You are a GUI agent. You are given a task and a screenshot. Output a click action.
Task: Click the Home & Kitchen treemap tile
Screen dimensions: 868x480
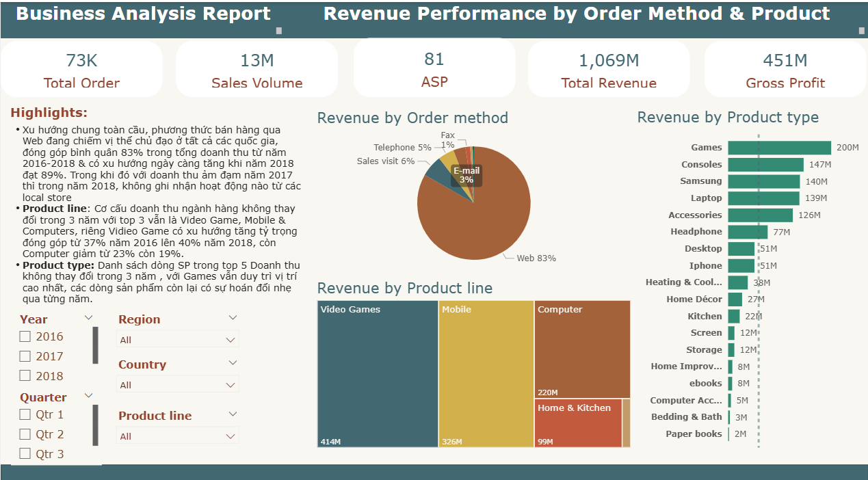point(577,424)
